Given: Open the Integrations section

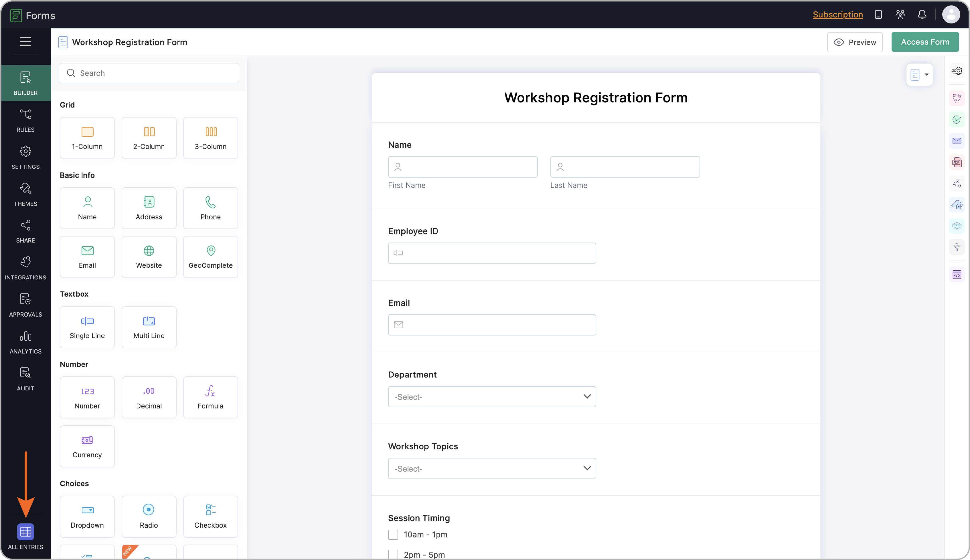Looking at the screenshot, I should 25,268.
